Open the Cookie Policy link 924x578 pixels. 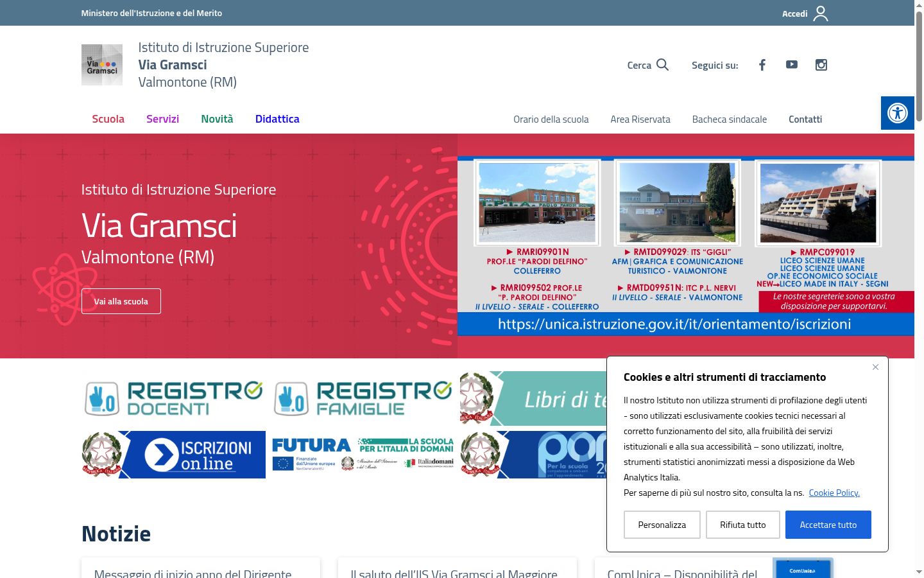pos(834,493)
